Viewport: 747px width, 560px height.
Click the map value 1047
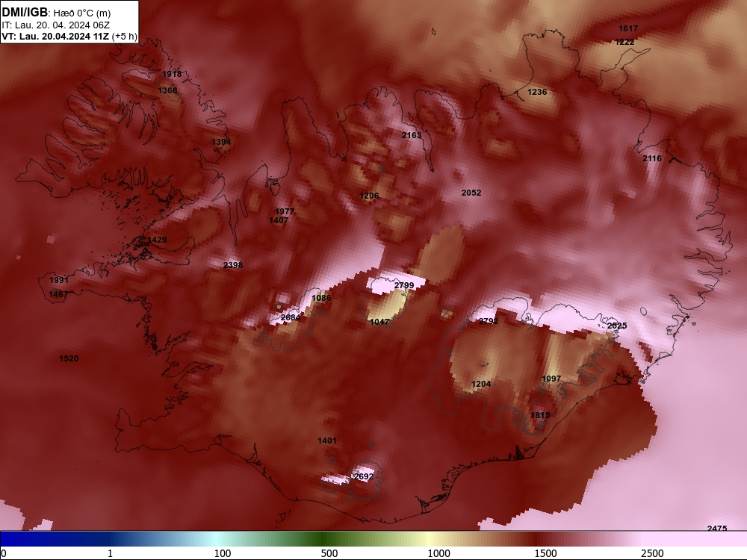(x=379, y=322)
